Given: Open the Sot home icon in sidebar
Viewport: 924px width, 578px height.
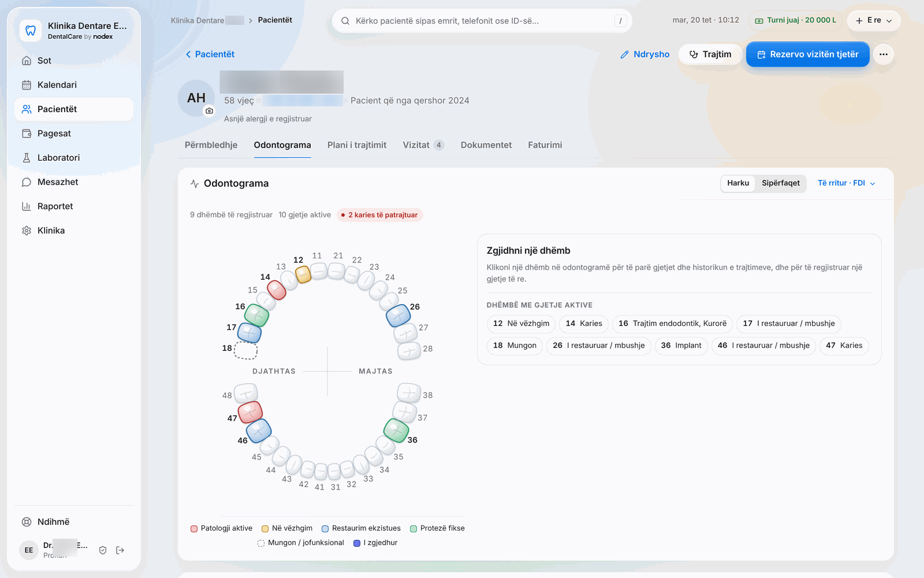Looking at the screenshot, I should tap(27, 61).
